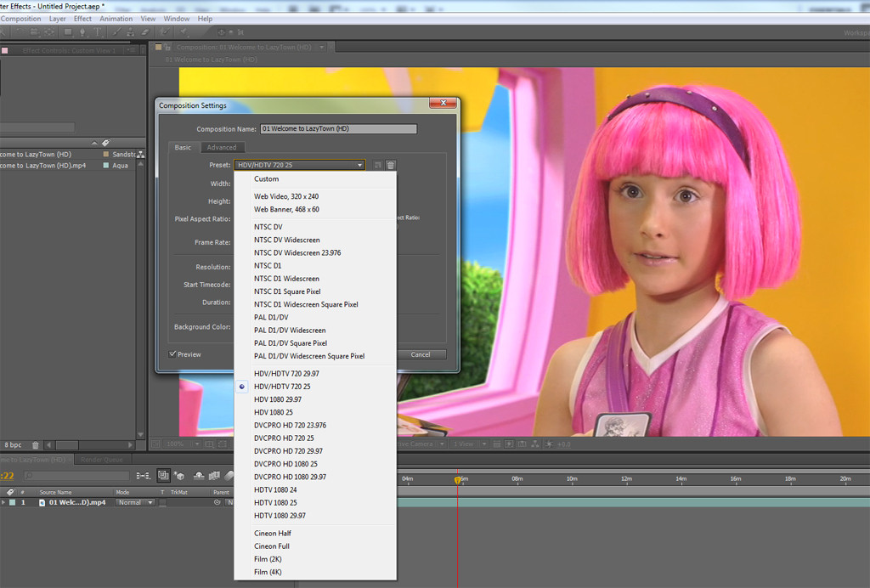Choose NTSC DV Widescreen 23.976 preset

(x=315, y=252)
